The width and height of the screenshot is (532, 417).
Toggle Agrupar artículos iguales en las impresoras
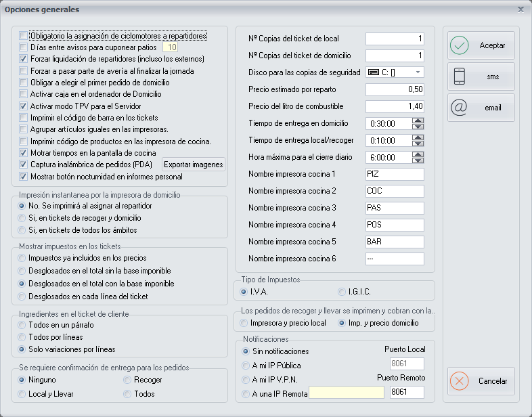(x=24, y=129)
